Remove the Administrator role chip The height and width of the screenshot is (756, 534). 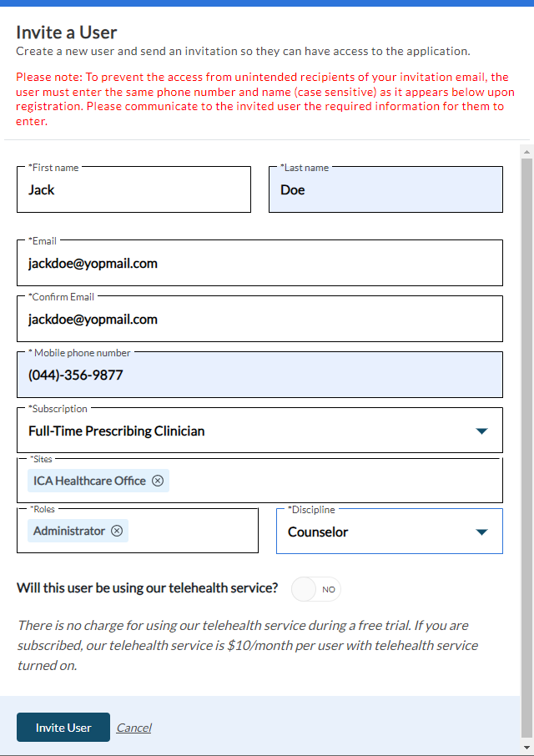pyautogui.click(x=117, y=531)
